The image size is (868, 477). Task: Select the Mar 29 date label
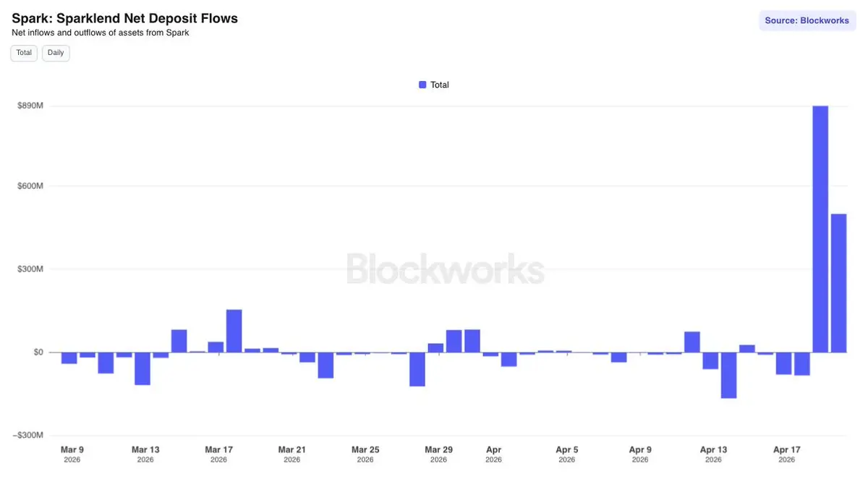pos(438,450)
